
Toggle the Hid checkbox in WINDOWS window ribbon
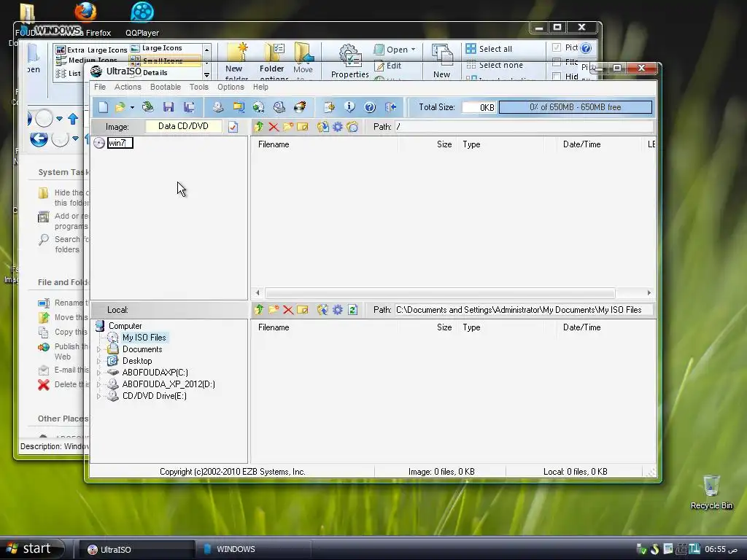pos(556,76)
